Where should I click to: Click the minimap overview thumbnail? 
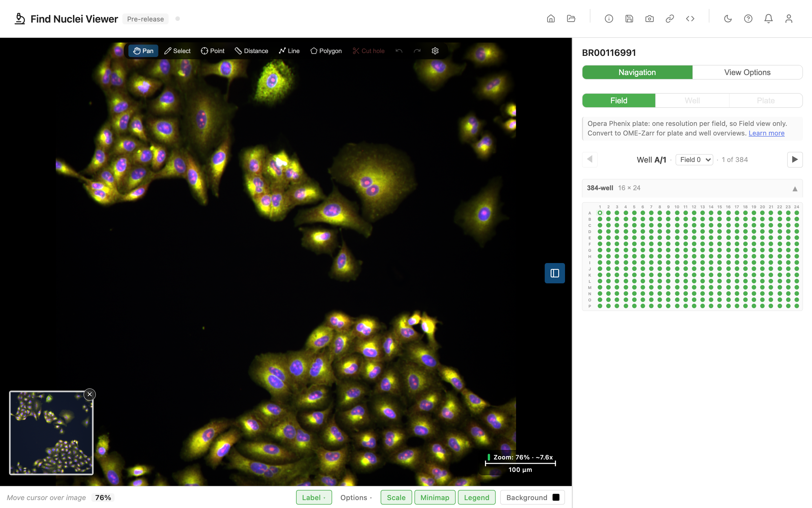tap(51, 433)
